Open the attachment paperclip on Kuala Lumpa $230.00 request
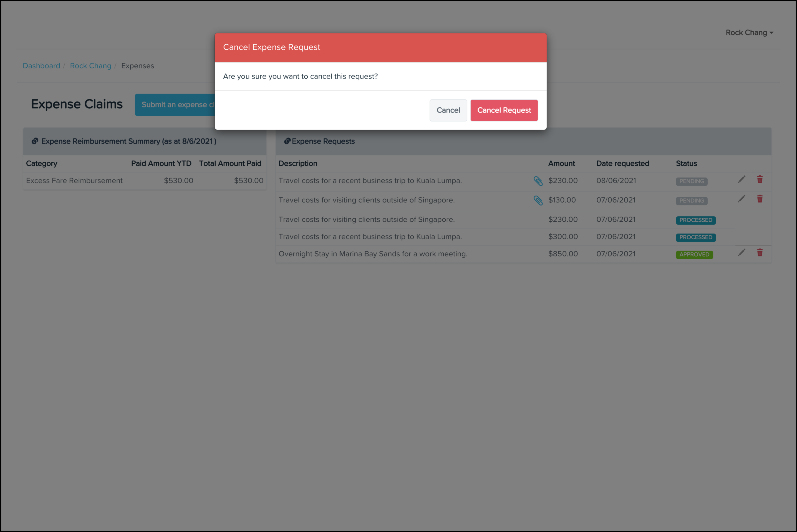 pyautogui.click(x=538, y=181)
